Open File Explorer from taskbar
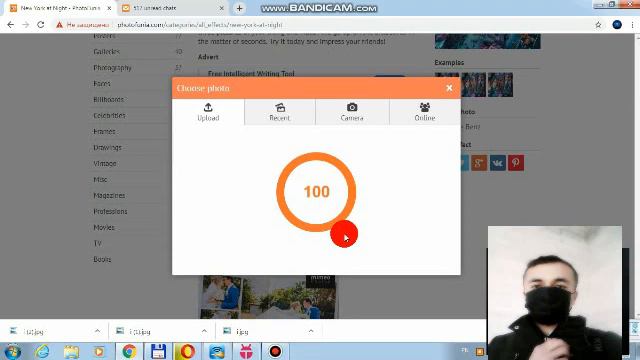Image resolution: width=640 pixels, height=360 pixels. (71, 351)
